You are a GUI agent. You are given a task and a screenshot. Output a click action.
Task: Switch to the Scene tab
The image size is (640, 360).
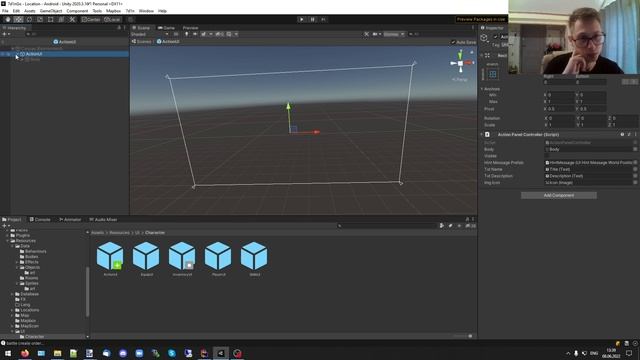141,28
